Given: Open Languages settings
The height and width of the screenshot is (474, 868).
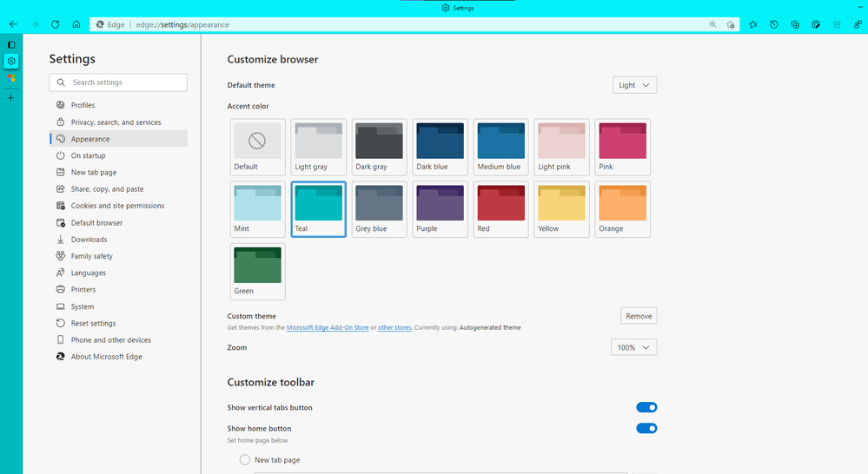Looking at the screenshot, I should (x=118, y=273).
